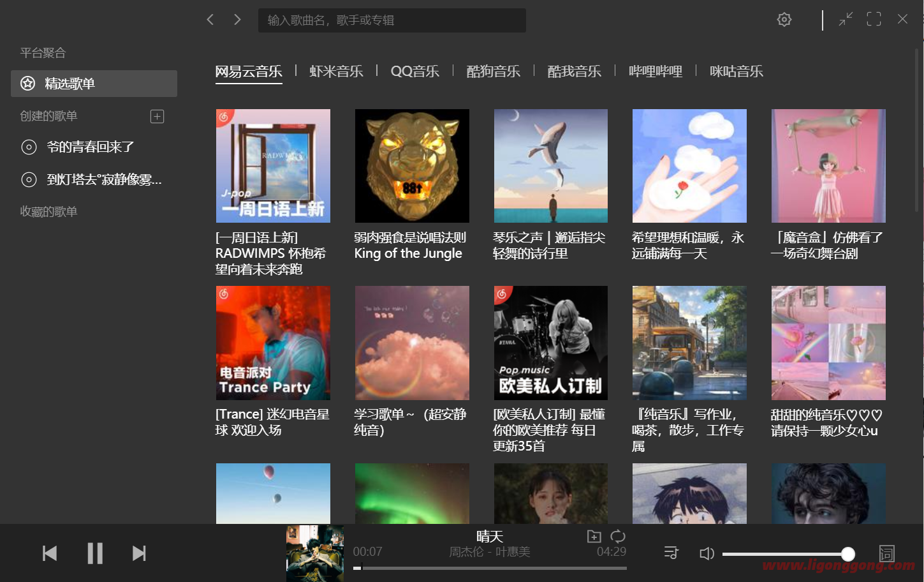Switch to the QQ音乐 tab
The height and width of the screenshot is (582, 924).
[x=414, y=71]
